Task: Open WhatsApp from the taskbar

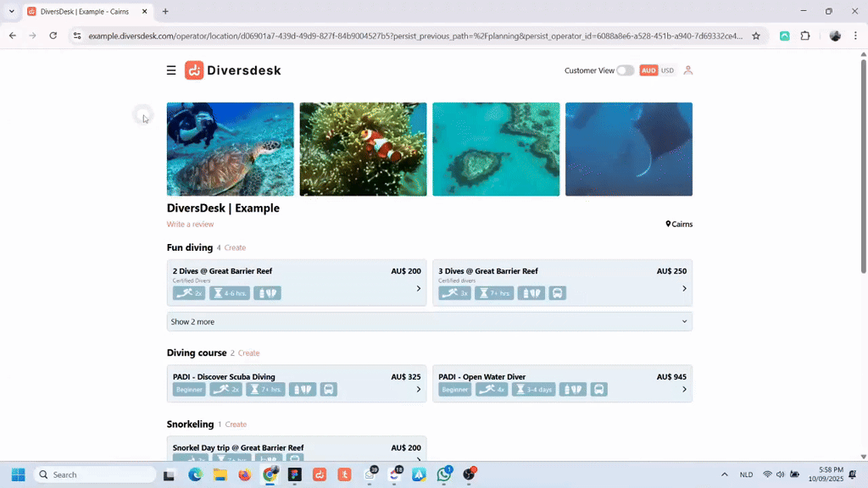Action: pos(444,474)
